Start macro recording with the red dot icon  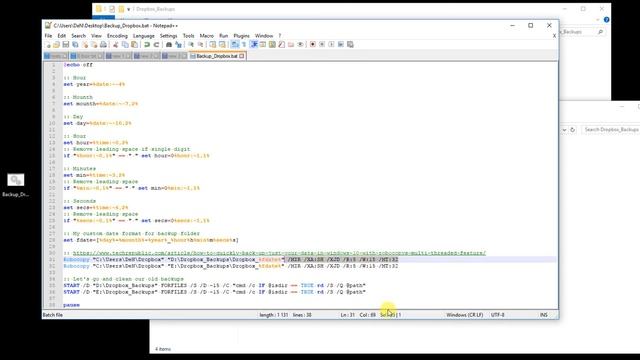(313, 44)
